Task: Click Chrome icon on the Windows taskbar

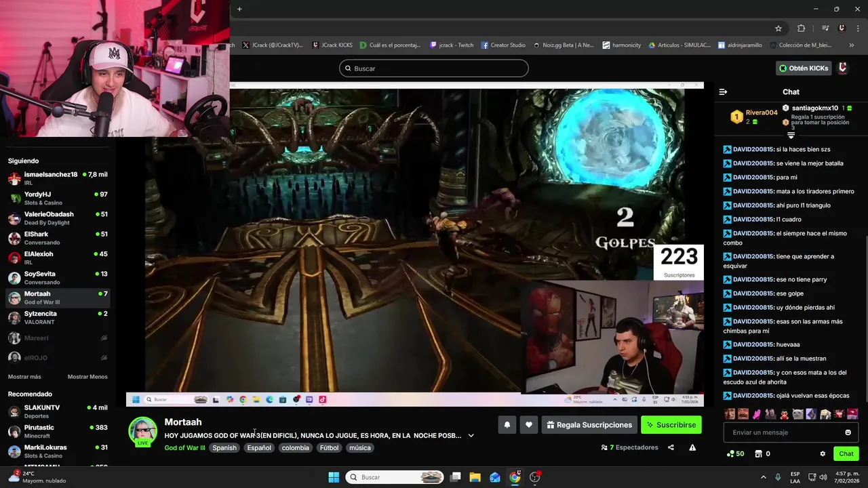Action: [x=515, y=477]
